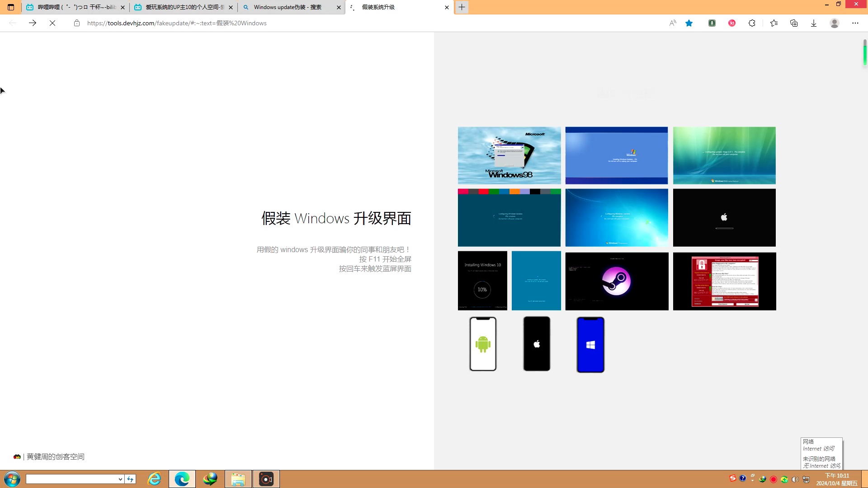Choose the color-bar Windows 8 update screen

click(x=509, y=218)
